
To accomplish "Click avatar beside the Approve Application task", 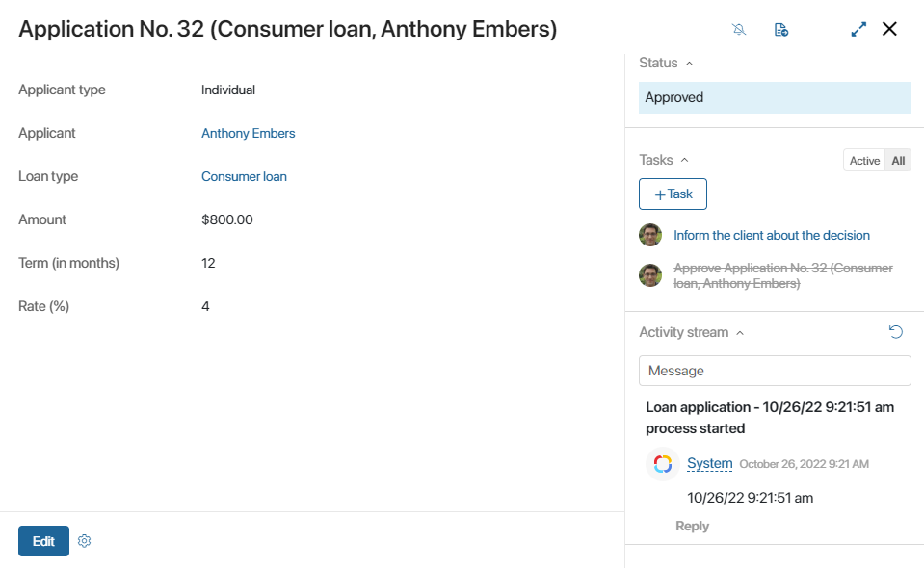I will point(650,275).
